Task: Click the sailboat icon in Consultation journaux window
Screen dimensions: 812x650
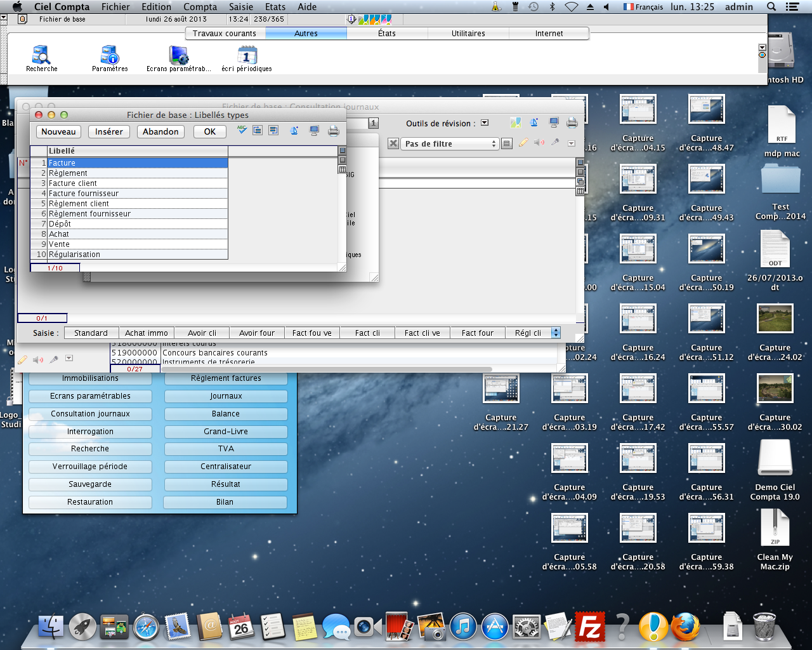Action: [x=534, y=123]
